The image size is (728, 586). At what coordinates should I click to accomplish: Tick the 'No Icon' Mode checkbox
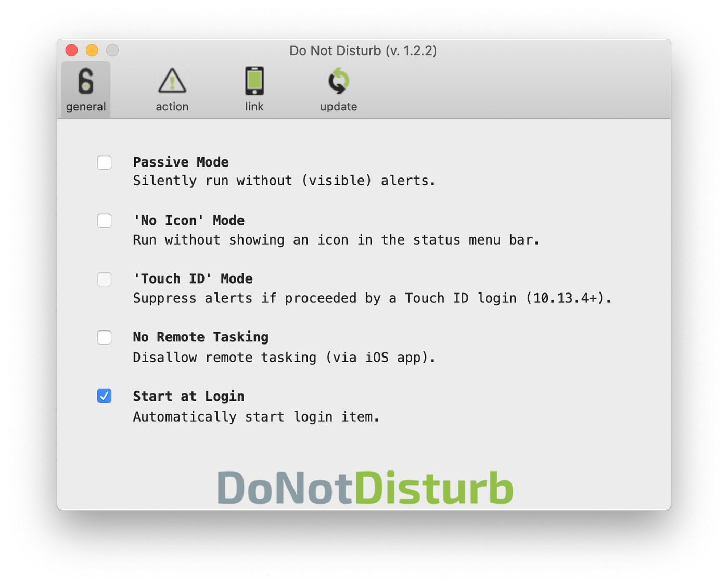tap(105, 221)
